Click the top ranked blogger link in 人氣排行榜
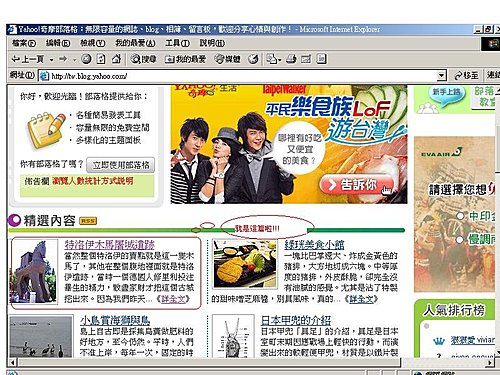The height and width of the screenshot is (375, 500). click(473, 340)
